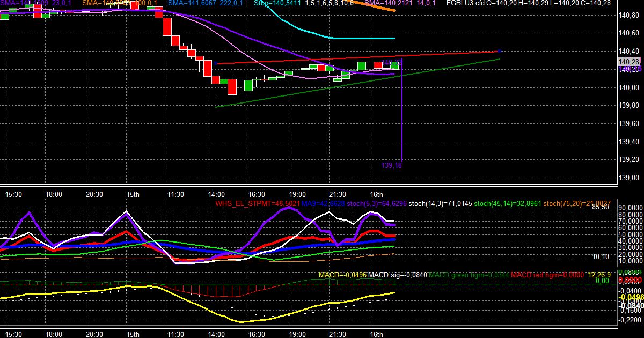This screenshot has width=644, height=338.
Task: Click the STPMT=48,5021 label
Action: [273, 203]
